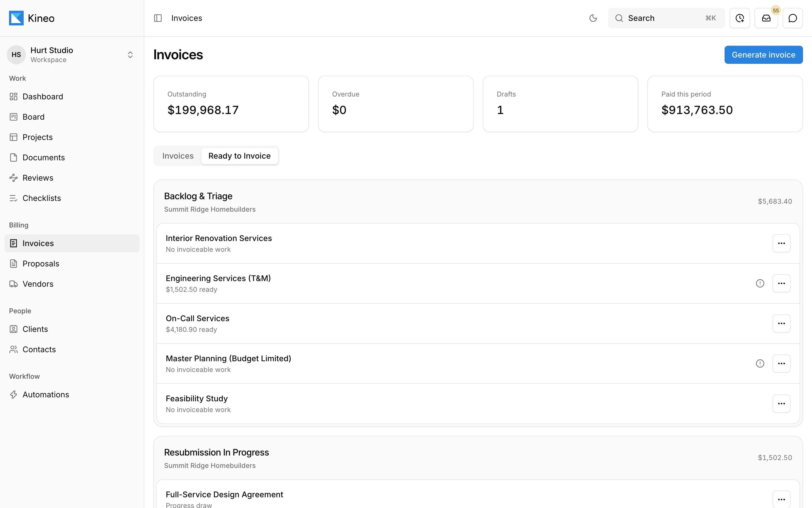The height and width of the screenshot is (508, 812).
Task: Select the Ready to Invoice tab
Action: [x=239, y=156]
